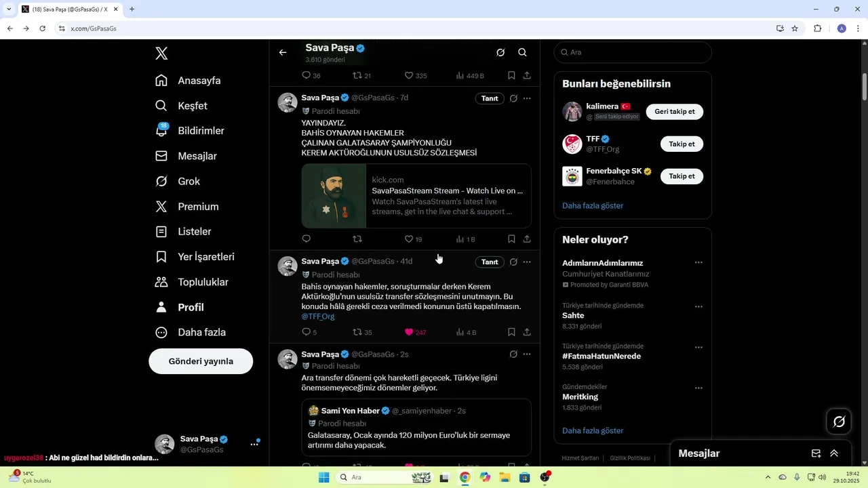Viewport: 868px width, 488px height.
Task: Share the 41d post
Action: click(x=527, y=332)
